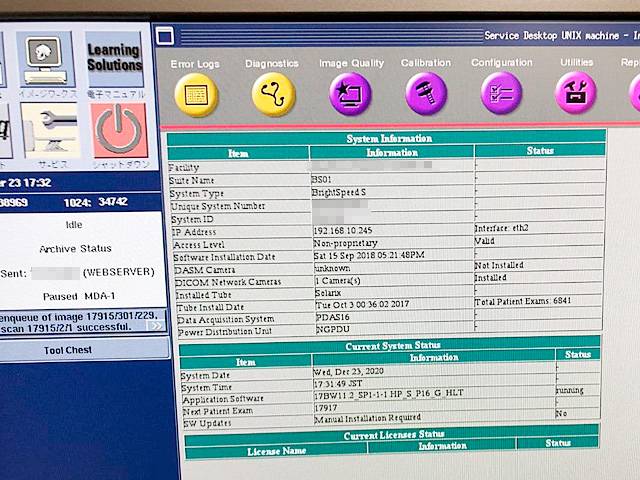Viewport: 640px width, 480px height.
Task: Open the Diagnostics stethoscope icon
Action: [273, 94]
